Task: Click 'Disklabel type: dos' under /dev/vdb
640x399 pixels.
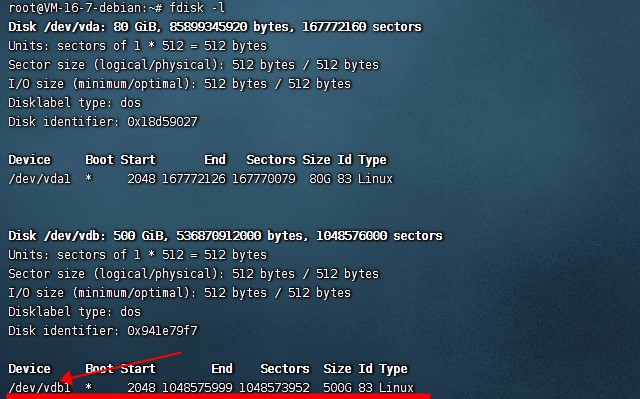Action: pyautogui.click(x=74, y=312)
